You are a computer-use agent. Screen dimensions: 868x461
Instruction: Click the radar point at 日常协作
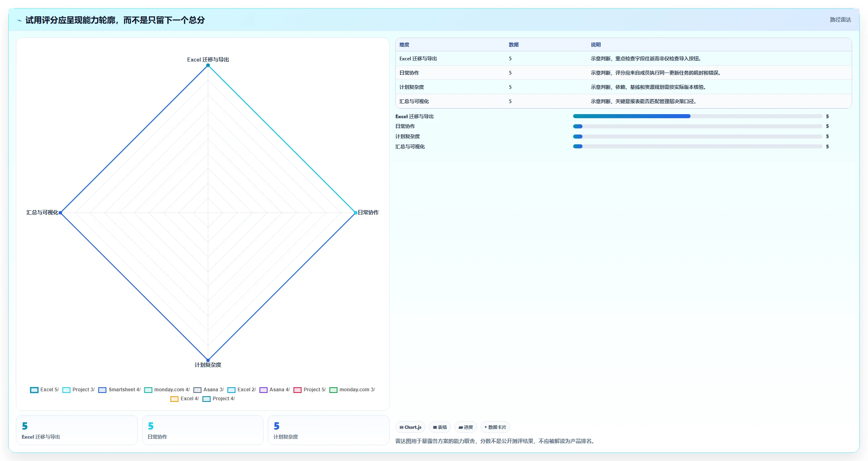pos(355,212)
